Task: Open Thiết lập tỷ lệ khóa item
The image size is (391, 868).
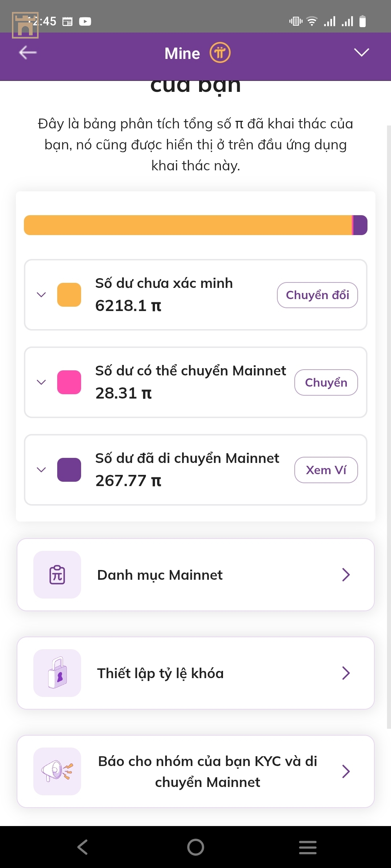Action: pyautogui.click(x=195, y=673)
